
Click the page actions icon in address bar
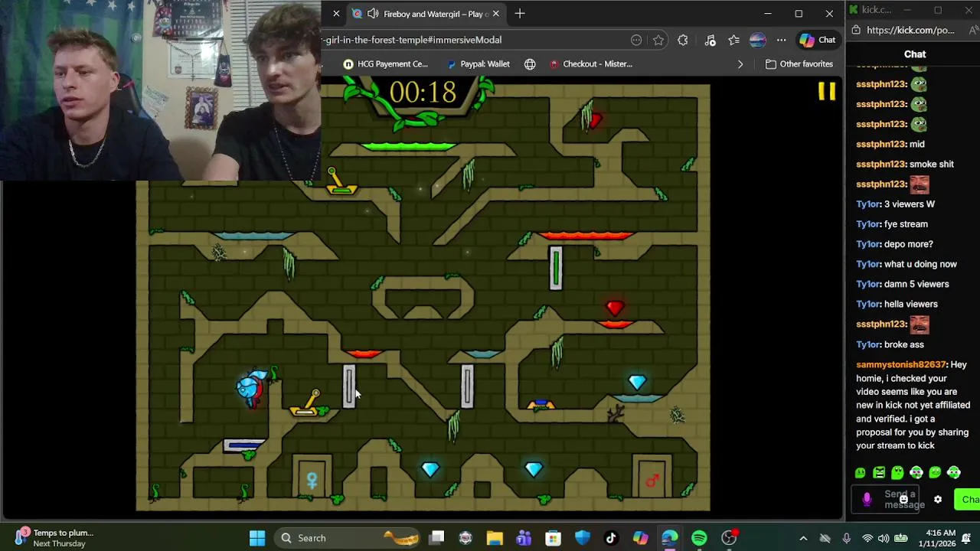[x=636, y=40]
